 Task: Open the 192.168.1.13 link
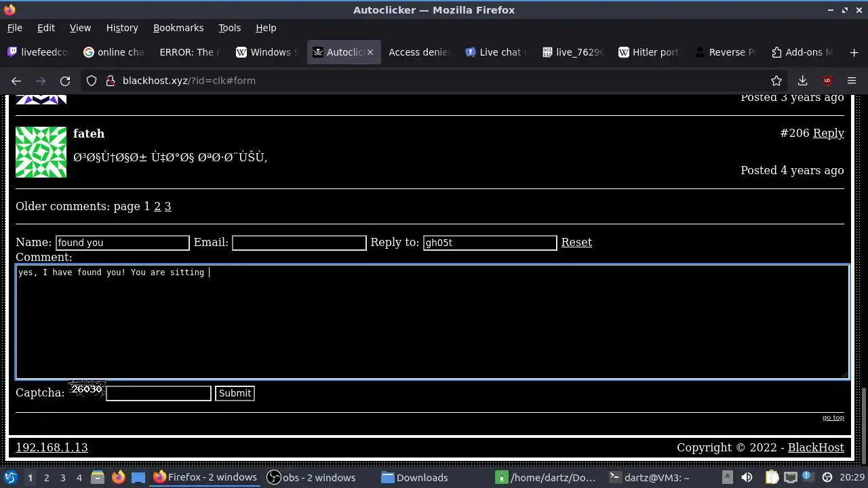click(x=52, y=447)
